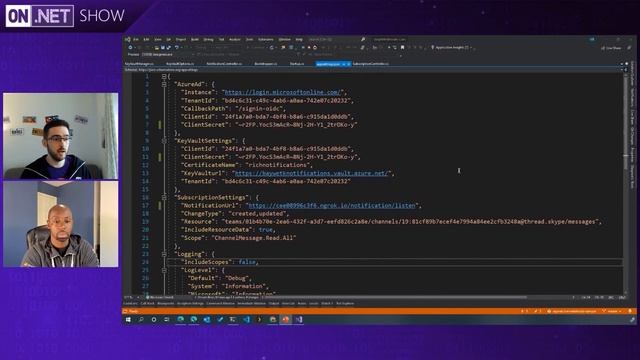Open the Command Window tab
The image size is (640, 360).
coord(220,303)
